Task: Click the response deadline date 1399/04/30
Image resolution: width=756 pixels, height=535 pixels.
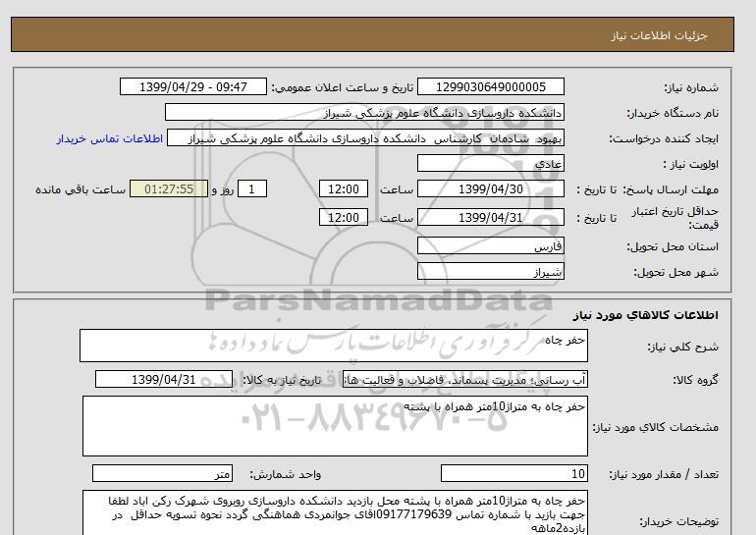Action: click(490, 188)
